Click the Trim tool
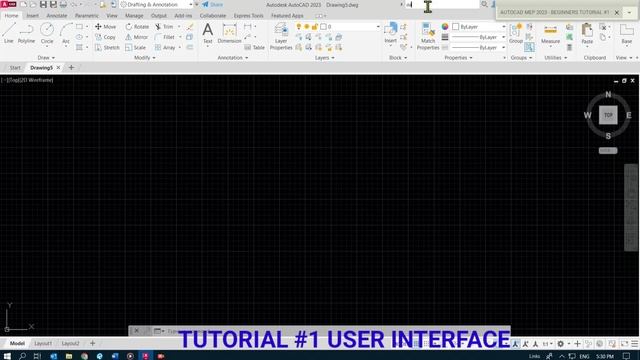 click(x=164, y=27)
